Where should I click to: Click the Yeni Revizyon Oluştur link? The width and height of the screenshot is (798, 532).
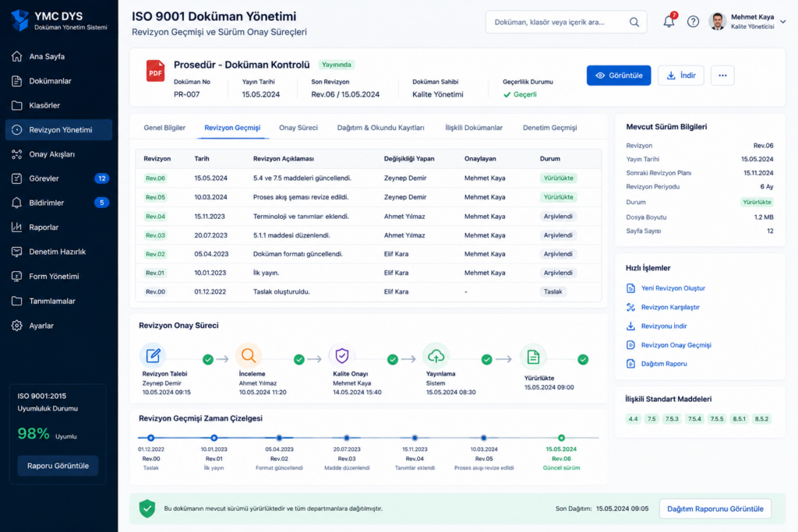pyautogui.click(x=673, y=288)
